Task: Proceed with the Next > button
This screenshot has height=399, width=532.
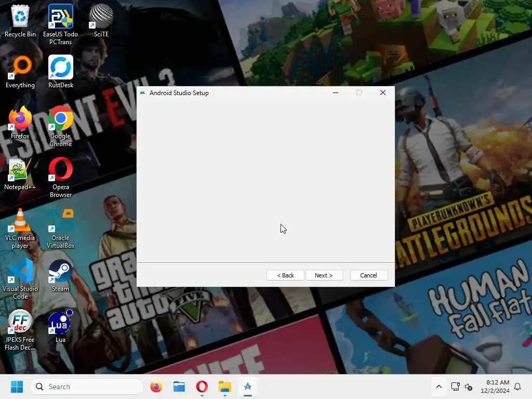Action: [324, 275]
